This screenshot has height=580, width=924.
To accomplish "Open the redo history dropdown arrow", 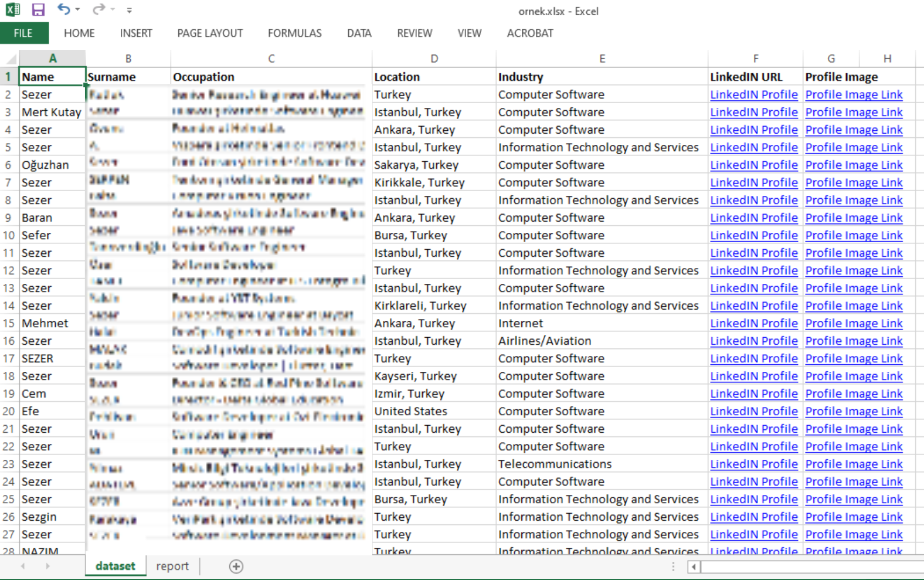I will [x=113, y=9].
